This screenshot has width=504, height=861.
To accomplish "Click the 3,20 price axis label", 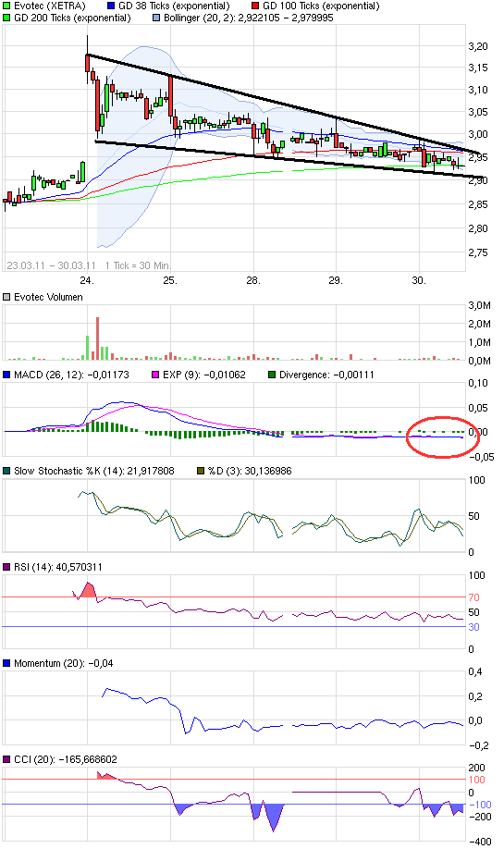I will click(x=478, y=46).
